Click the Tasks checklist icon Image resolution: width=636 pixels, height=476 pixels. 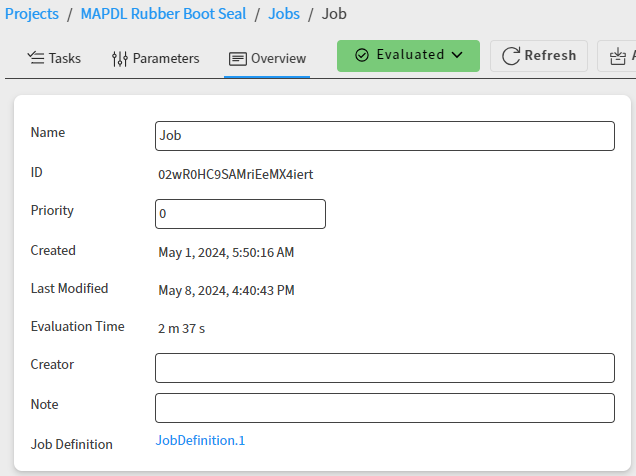36,58
